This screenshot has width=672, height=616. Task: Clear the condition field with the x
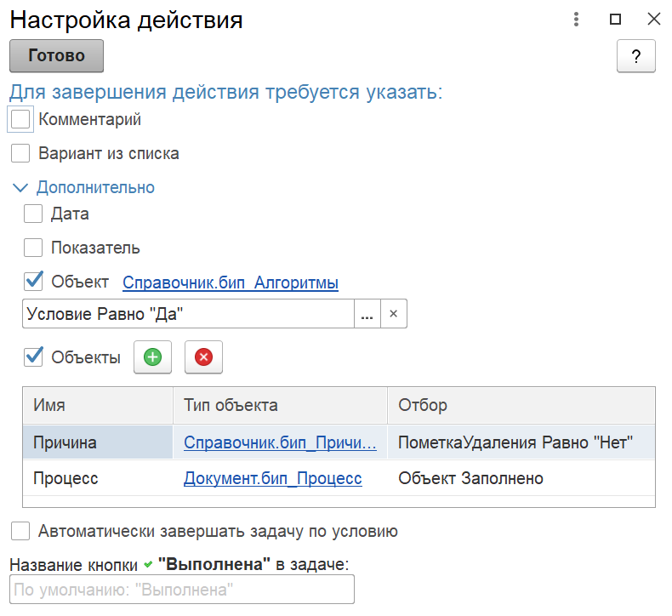pyautogui.click(x=394, y=314)
